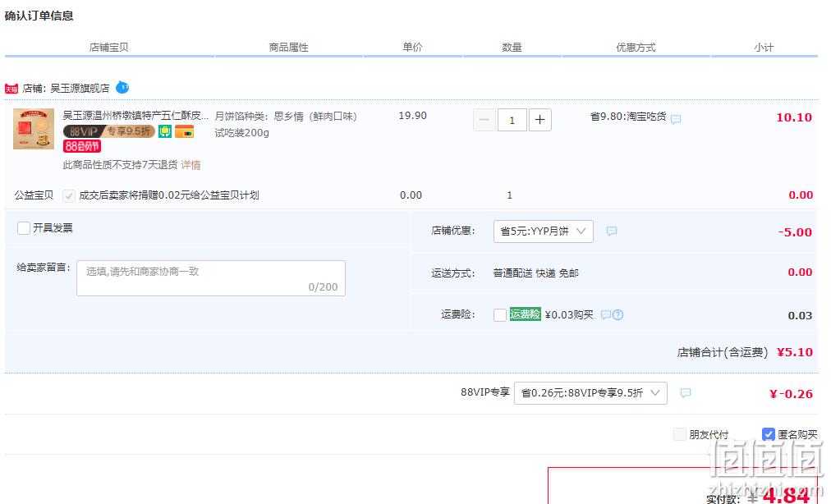Image resolution: width=831 pixels, height=504 pixels.
Task: Click the comment icon after ¥0.03购买
Action: (x=606, y=315)
